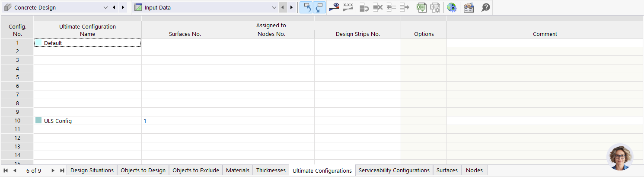Click the delete row icon in toolbar
The height and width of the screenshot is (177, 644).
(378, 7)
